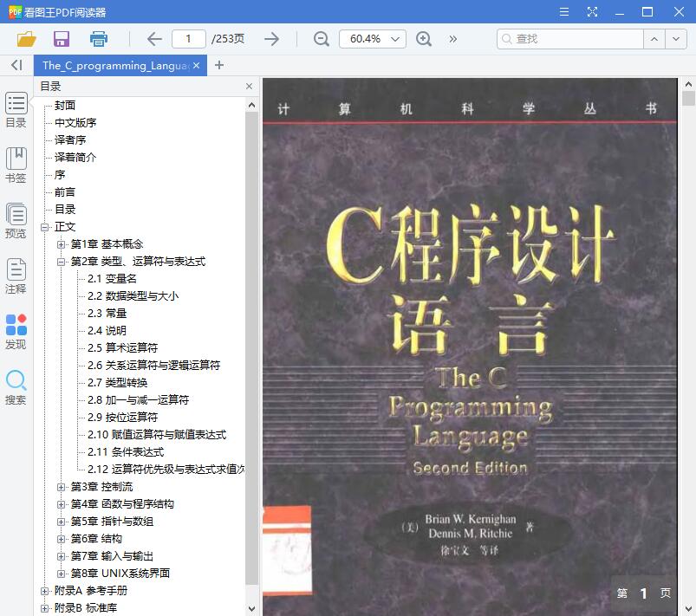
Task: Zoom out with the minus magnifier
Action: [321, 39]
